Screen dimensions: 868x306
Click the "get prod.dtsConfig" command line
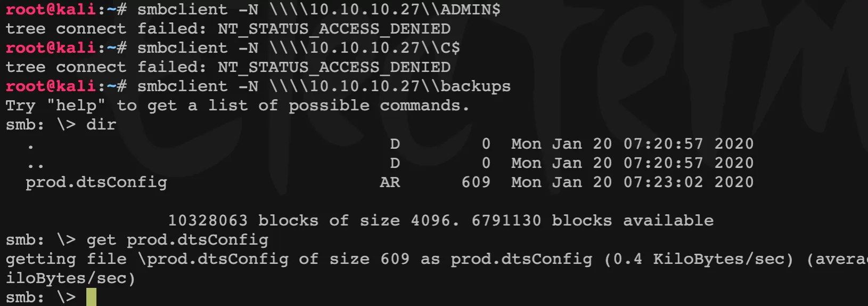[x=177, y=240]
